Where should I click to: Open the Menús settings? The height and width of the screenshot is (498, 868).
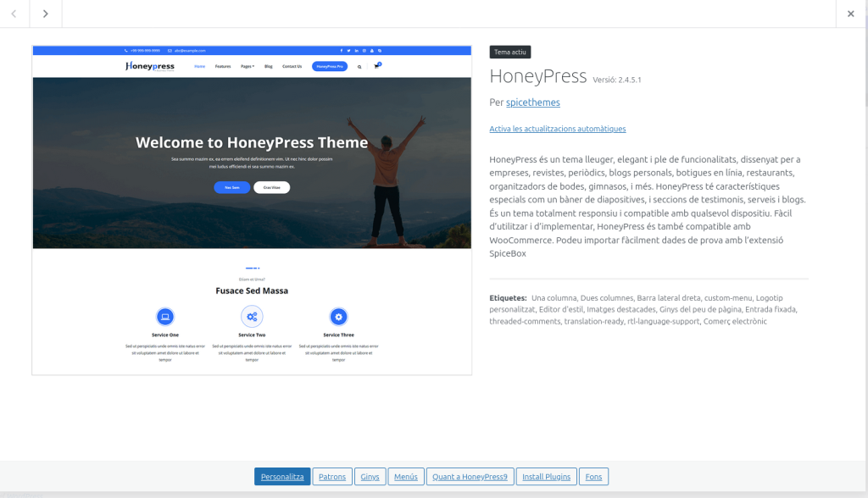click(405, 477)
